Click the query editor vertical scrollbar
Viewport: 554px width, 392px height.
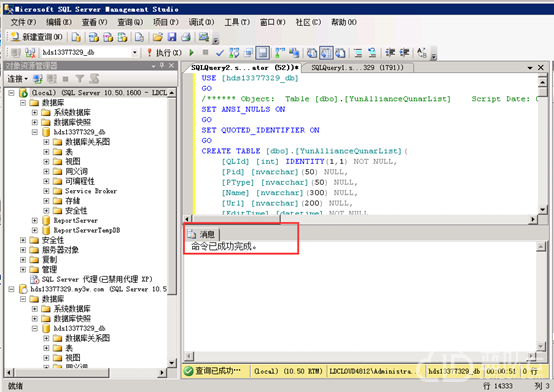click(543, 145)
